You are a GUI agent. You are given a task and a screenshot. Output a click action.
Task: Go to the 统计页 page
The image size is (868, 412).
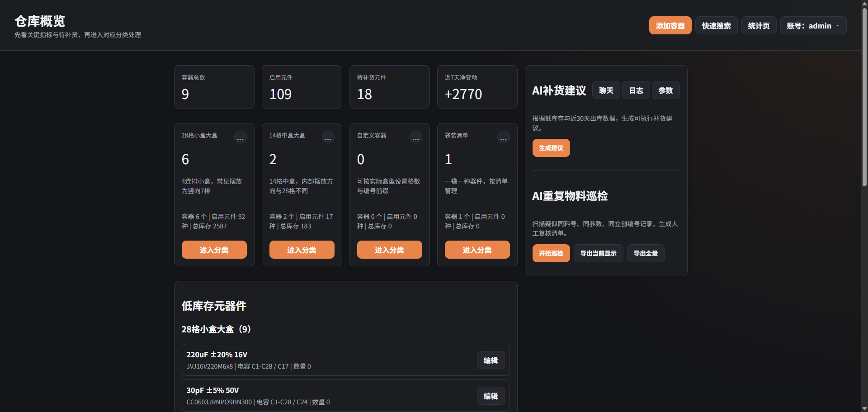coord(759,26)
